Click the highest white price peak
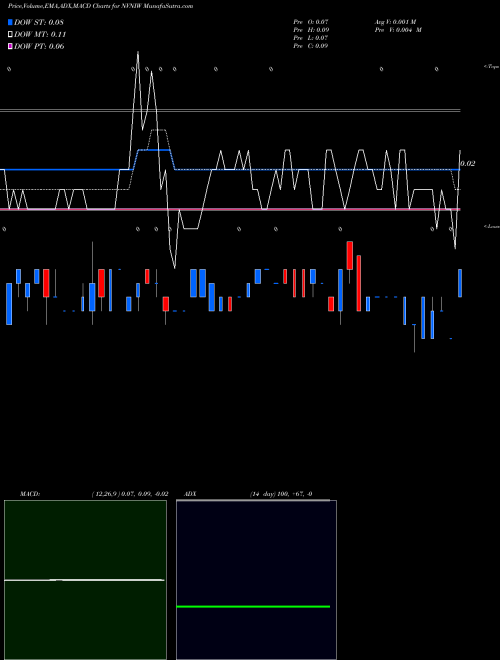 tap(138, 53)
